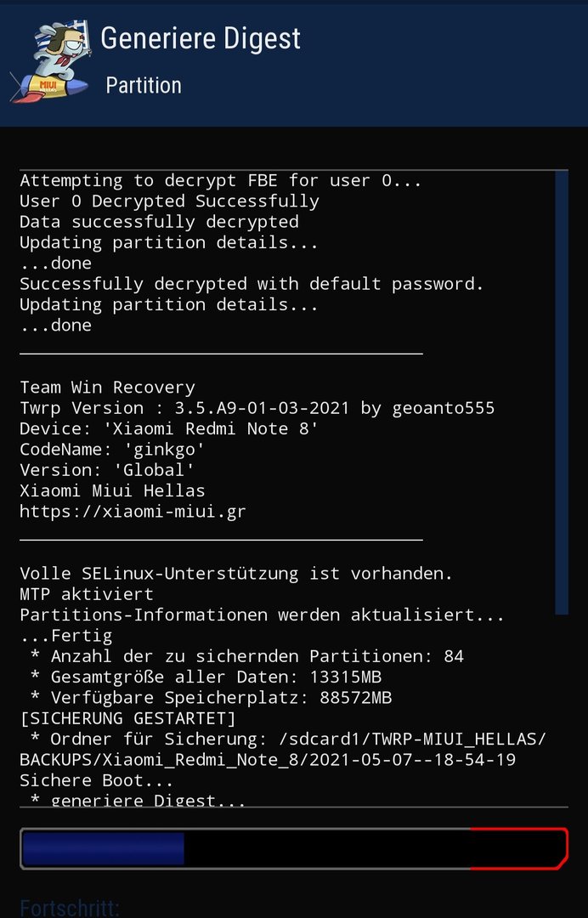Click the Fortschritt label at bottom
The image size is (588, 918).
point(70,908)
